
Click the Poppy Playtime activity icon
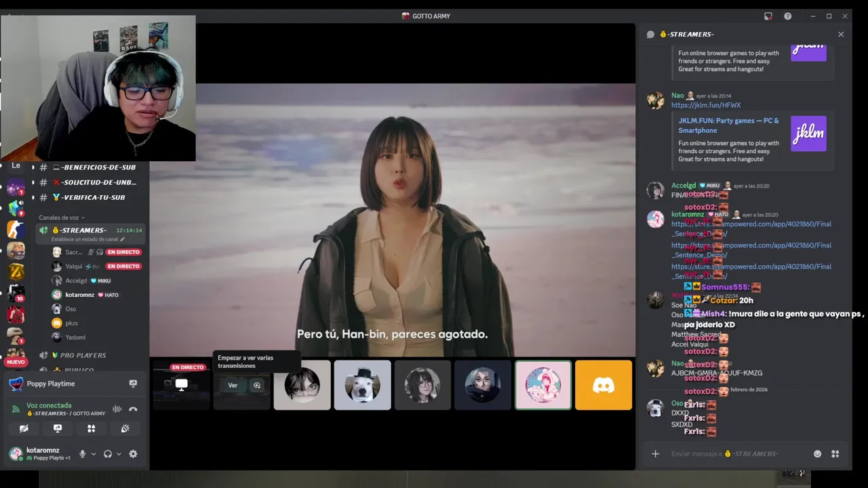click(x=16, y=384)
